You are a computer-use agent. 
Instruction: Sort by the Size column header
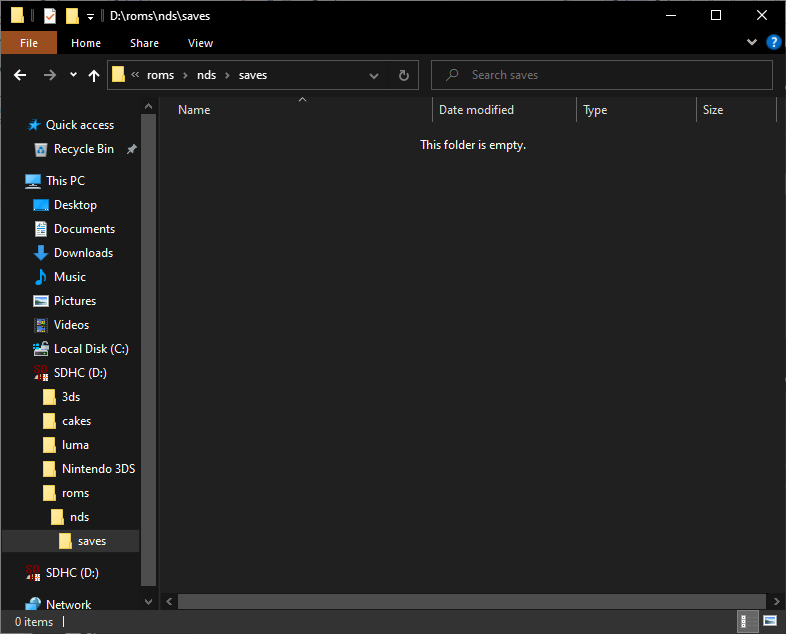pyautogui.click(x=713, y=110)
